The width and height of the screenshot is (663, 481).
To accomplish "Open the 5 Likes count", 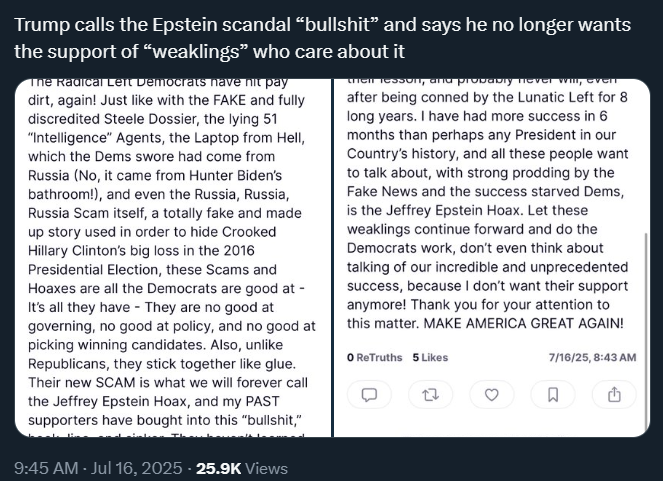I will click(430, 358).
